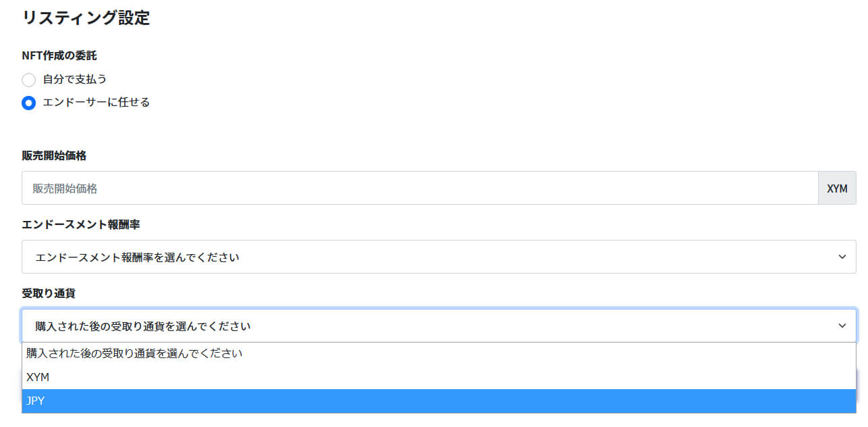Viewport: 868px width, 427px height.
Task: Click the chevron arrow of the reward rate select
Action: [842, 257]
